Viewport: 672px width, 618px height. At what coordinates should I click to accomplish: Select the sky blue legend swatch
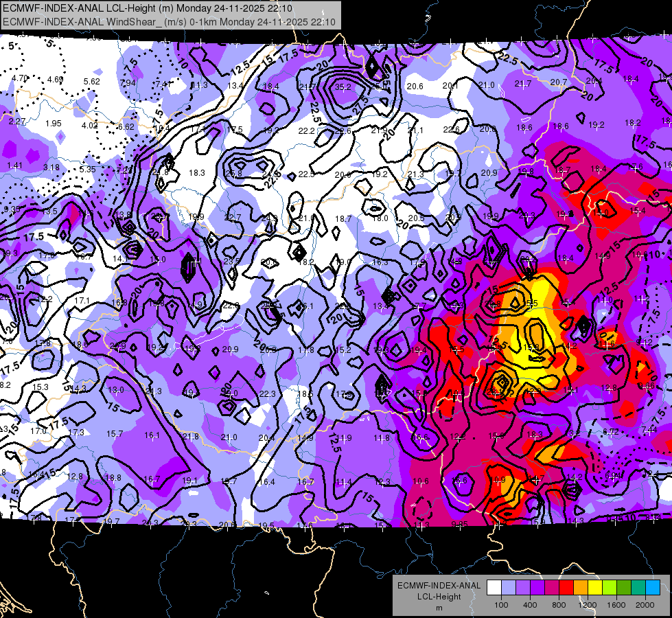(653, 588)
